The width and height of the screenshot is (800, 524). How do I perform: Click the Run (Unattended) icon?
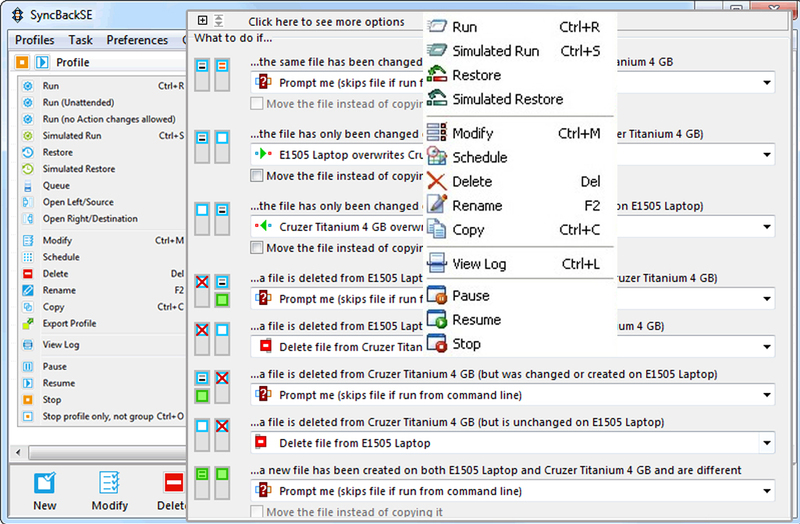click(28, 103)
